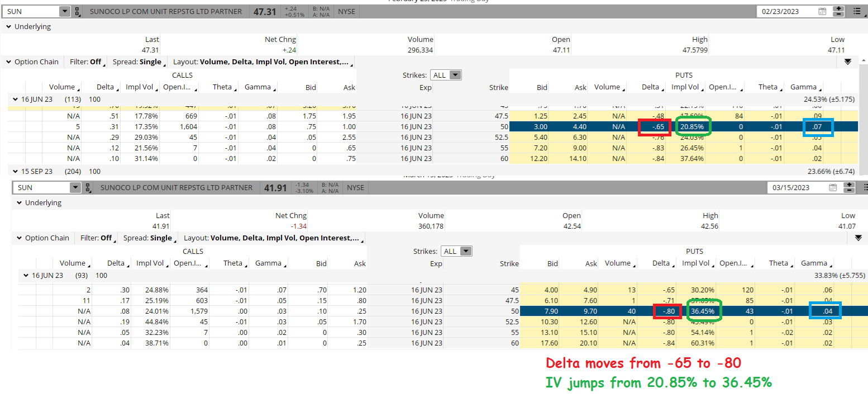Click the date stepper next to 03/15/2023
Screen dimensions: 868x397
[x=849, y=187]
